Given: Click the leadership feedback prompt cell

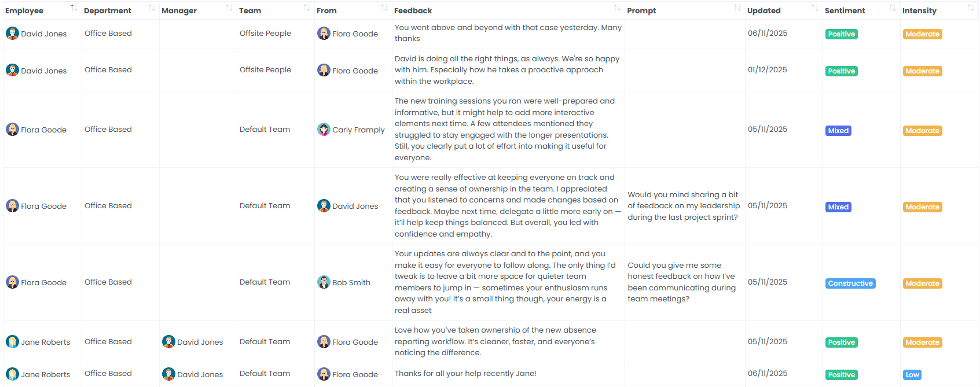Looking at the screenshot, I should pos(684,206).
